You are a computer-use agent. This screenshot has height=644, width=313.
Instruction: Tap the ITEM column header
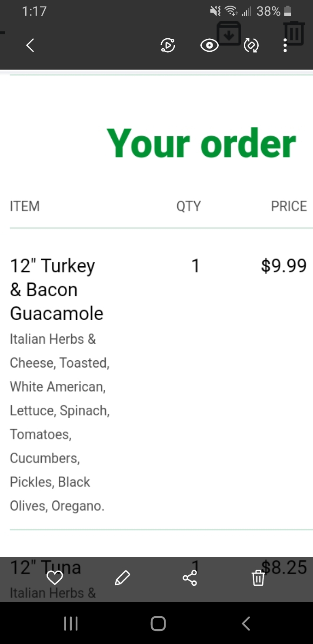[x=25, y=206]
